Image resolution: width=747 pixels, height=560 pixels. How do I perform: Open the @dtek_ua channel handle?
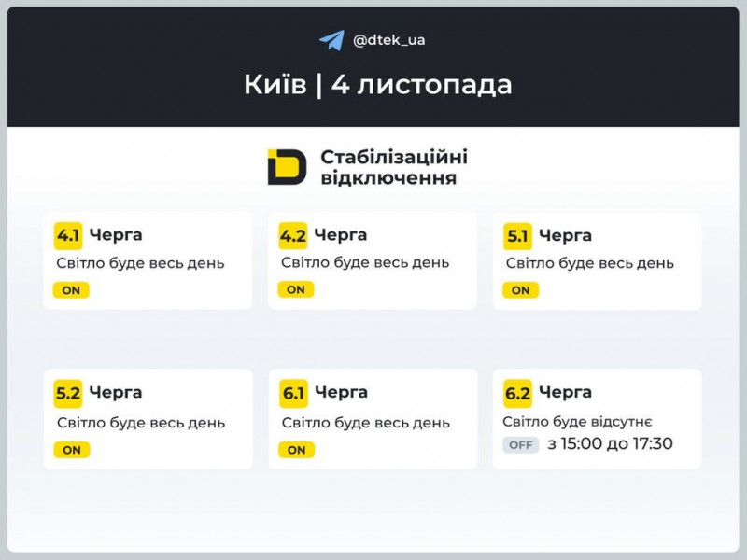click(389, 40)
